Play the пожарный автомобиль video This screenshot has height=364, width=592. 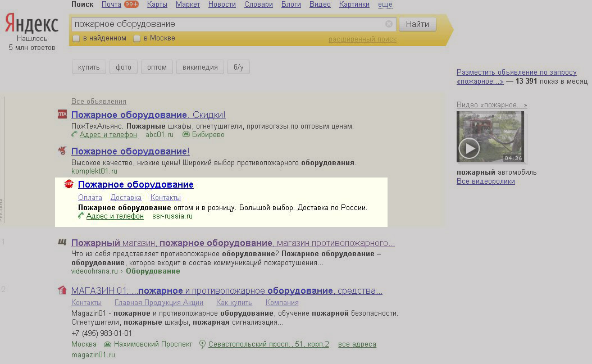470,148
